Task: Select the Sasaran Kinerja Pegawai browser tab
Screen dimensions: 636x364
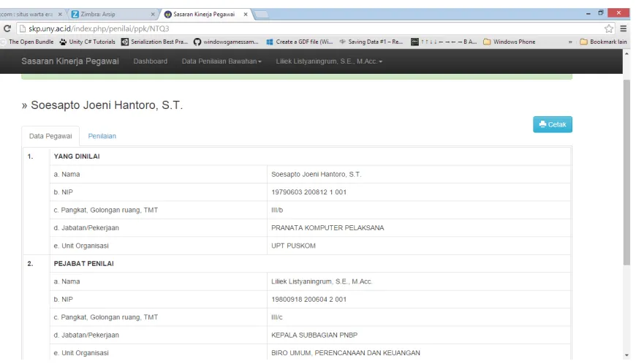Action: tap(205, 14)
